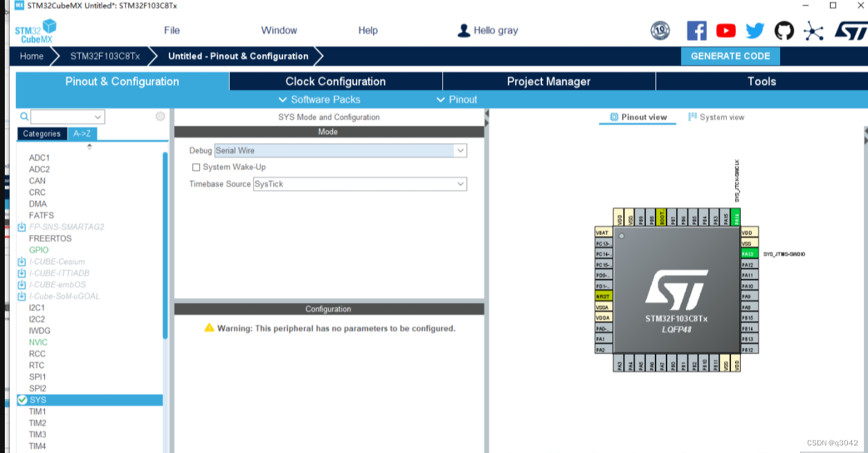Image resolution: width=868 pixels, height=453 pixels.
Task: Click the ST logo in the header
Action: (850, 30)
